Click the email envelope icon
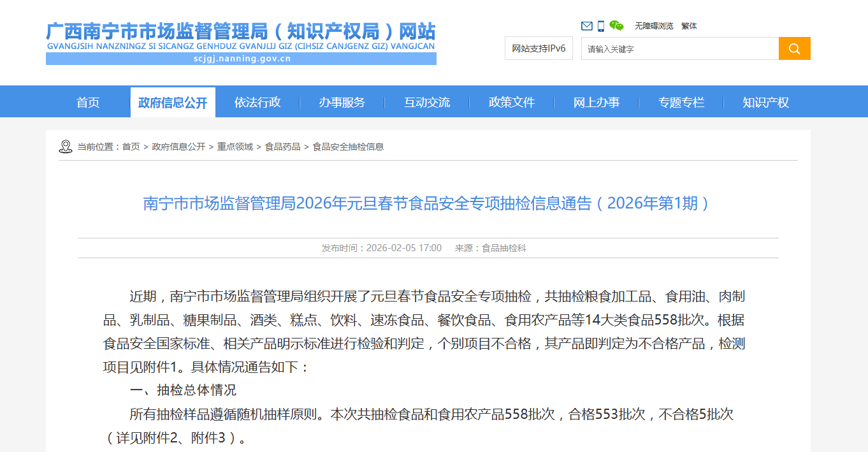868x452 pixels. pyautogui.click(x=586, y=26)
